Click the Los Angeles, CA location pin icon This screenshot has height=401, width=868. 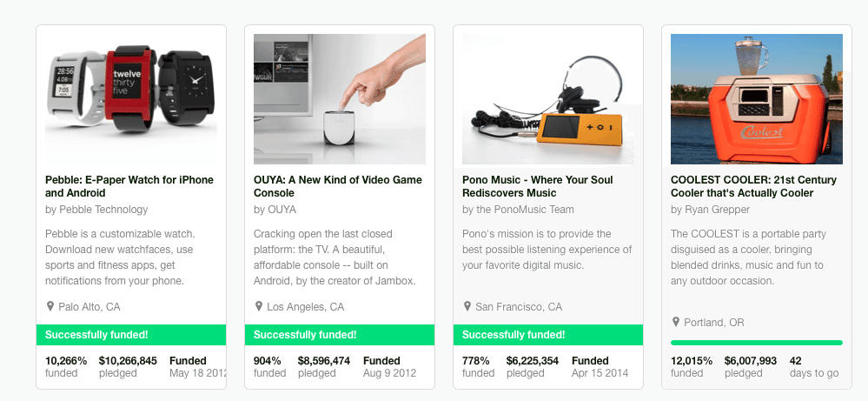pos(259,306)
